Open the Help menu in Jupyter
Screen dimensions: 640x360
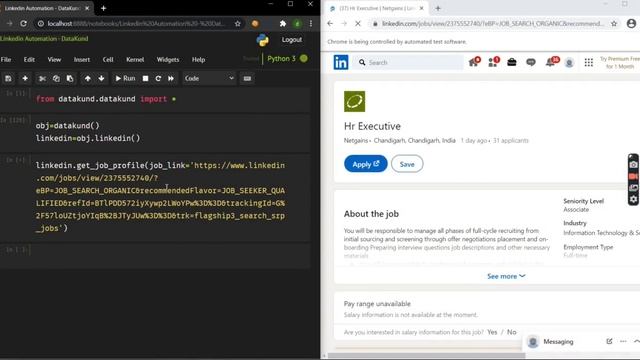198,60
